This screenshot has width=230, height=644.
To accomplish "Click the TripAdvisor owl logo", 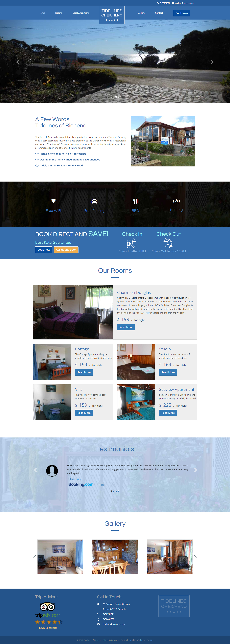I will click(x=48, y=607).
